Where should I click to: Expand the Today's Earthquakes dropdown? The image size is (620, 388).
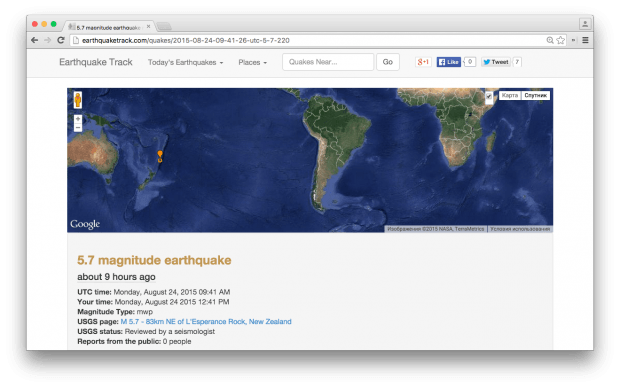click(185, 62)
